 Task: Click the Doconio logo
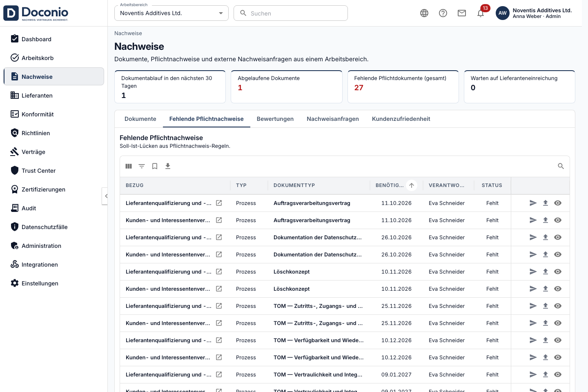pos(36,13)
